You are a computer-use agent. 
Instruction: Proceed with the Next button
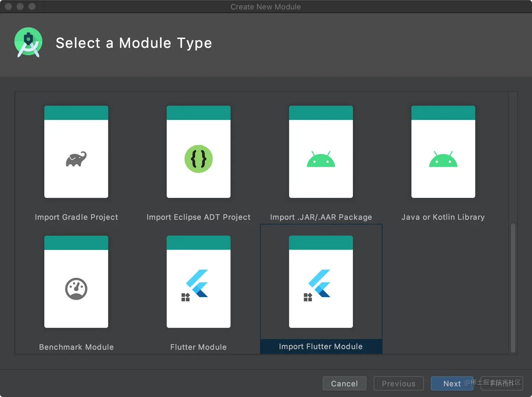(x=452, y=383)
